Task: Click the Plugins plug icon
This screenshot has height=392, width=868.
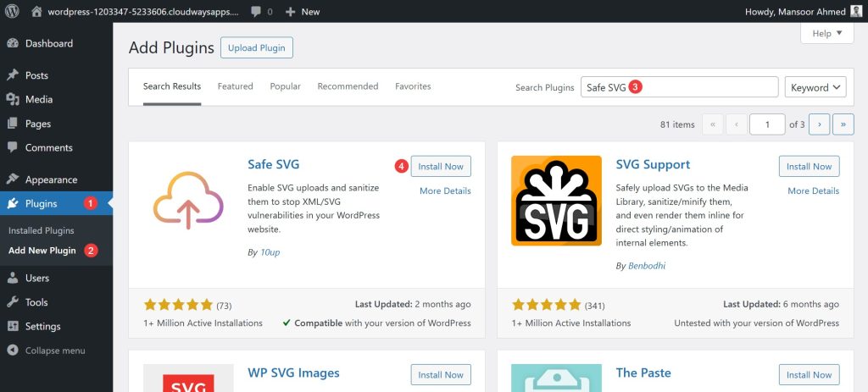Action: (x=13, y=203)
